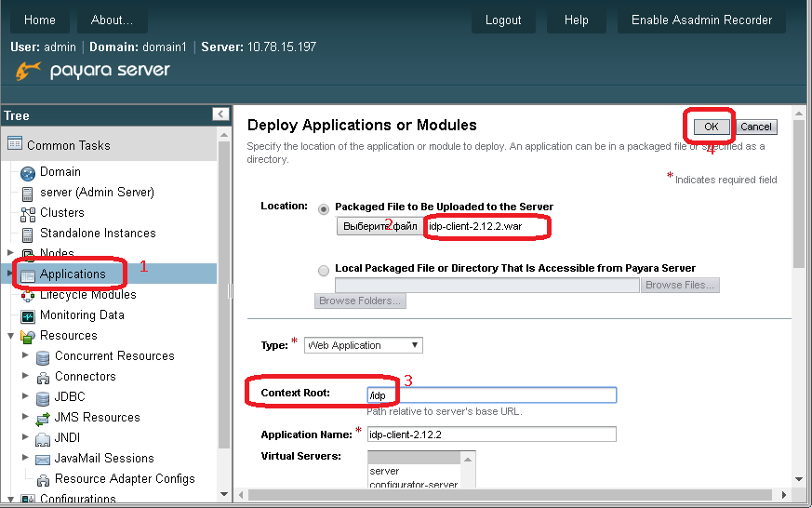Viewport: 812px width, 508px height.
Task: Collapse the Configurations tree node
Action: point(10,499)
